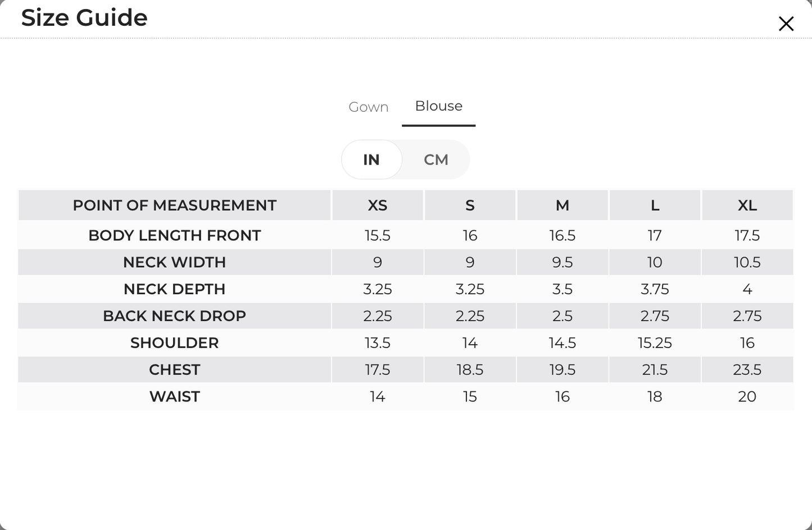Switch to the Gown tab
Screen dimensions: 812x530
coord(369,107)
